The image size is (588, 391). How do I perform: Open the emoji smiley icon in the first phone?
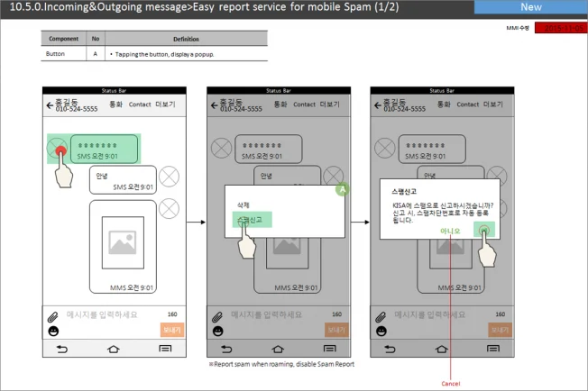coord(52,331)
